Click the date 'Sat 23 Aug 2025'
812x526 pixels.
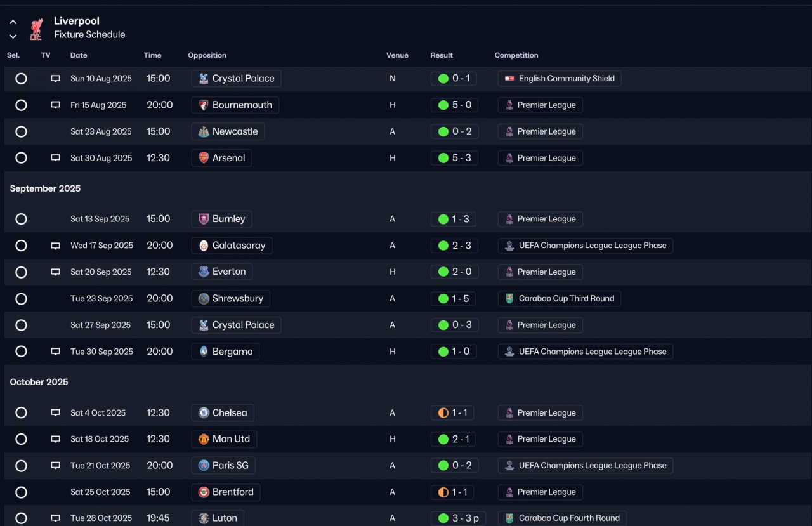pos(101,132)
